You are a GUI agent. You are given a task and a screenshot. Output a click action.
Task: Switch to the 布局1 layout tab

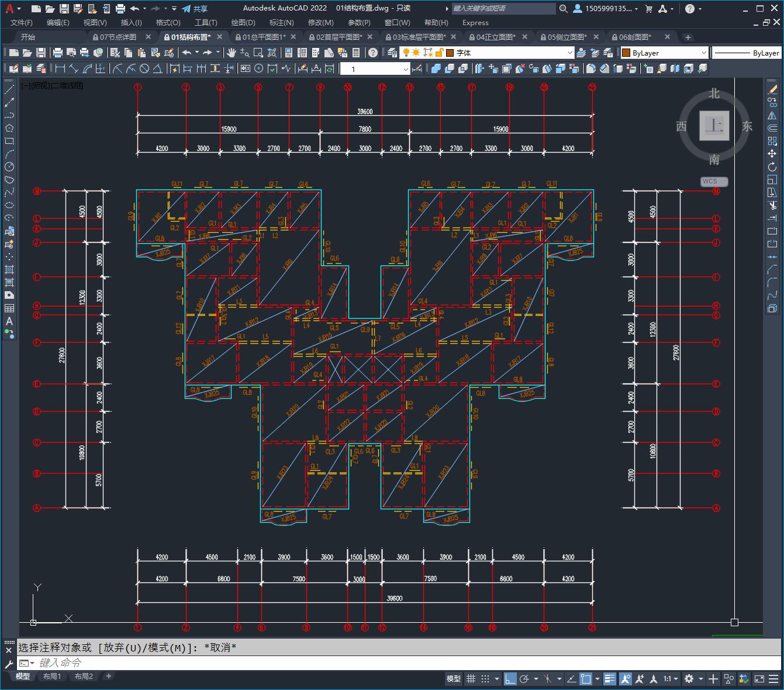(52, 677)
